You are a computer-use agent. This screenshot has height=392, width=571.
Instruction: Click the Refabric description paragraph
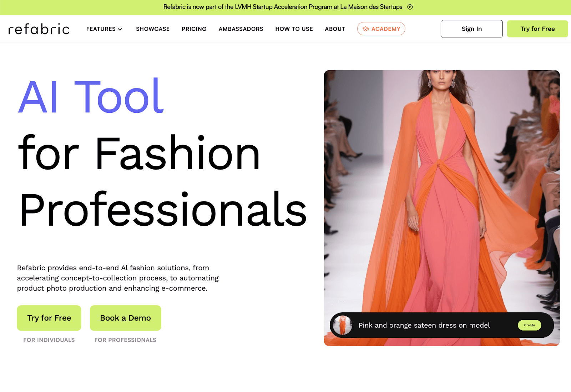pos(118,278)
